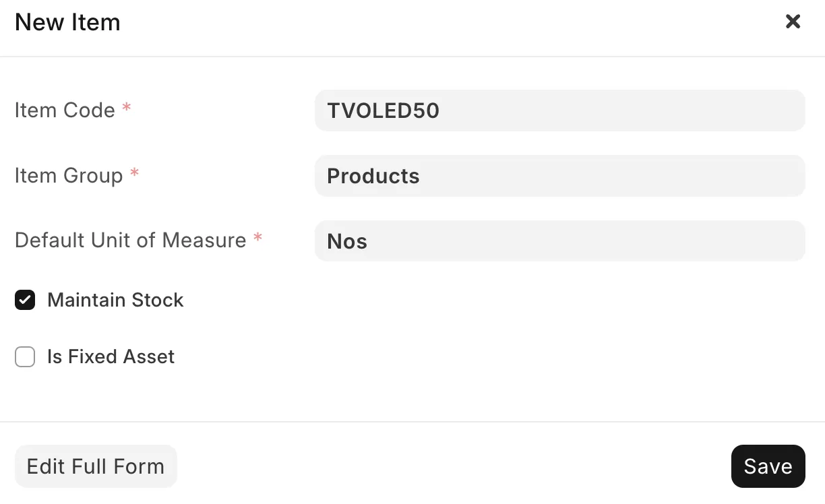
Task: Select the Nos value text
Action: (346, 241)
